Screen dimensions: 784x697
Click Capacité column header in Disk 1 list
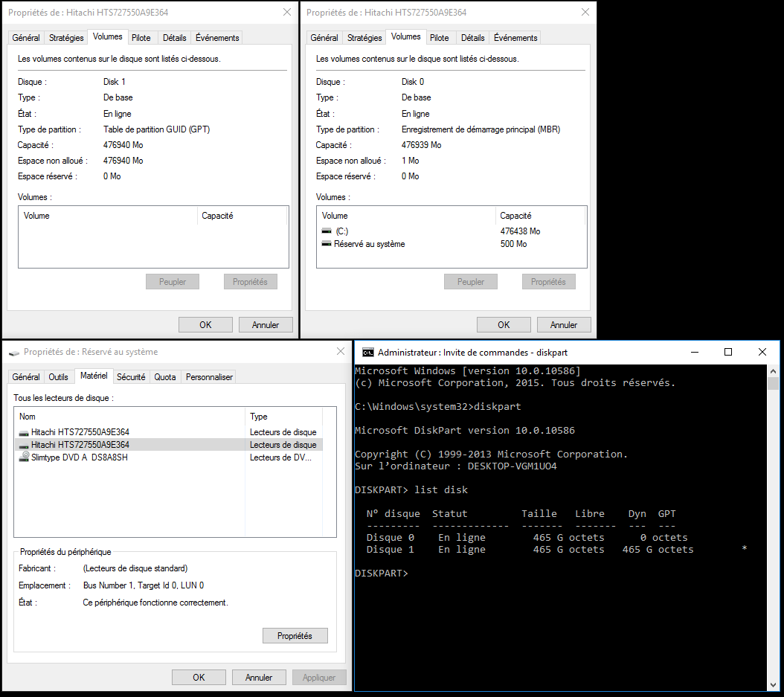coord(242,216)
